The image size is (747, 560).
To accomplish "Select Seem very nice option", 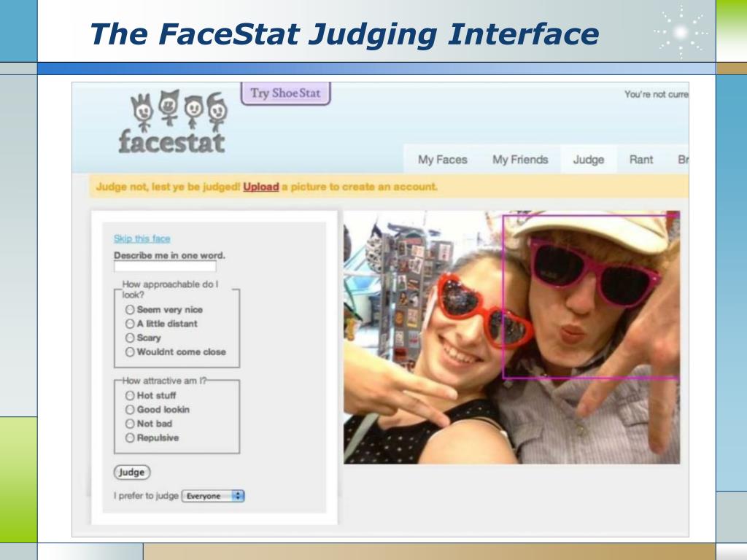I will click(130, 309).
